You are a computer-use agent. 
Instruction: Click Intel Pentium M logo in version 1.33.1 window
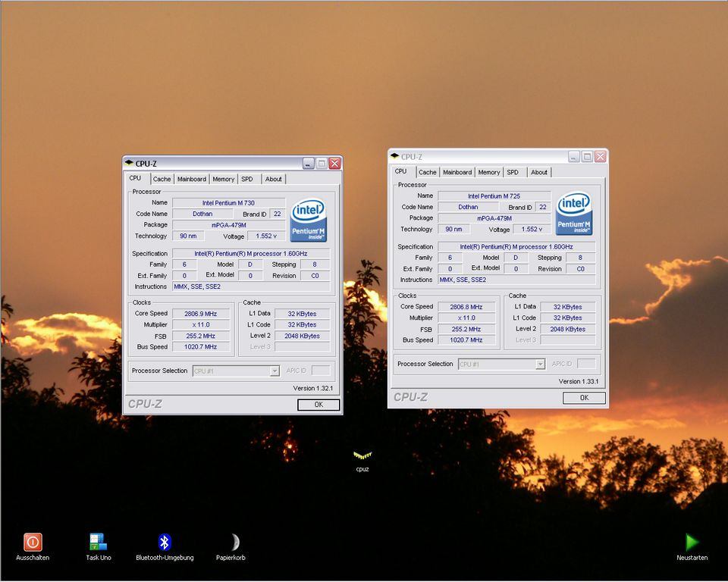[574, 214]
